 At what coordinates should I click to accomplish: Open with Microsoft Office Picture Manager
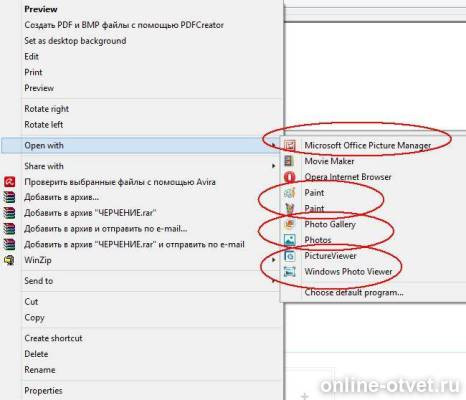click(368, 145)
